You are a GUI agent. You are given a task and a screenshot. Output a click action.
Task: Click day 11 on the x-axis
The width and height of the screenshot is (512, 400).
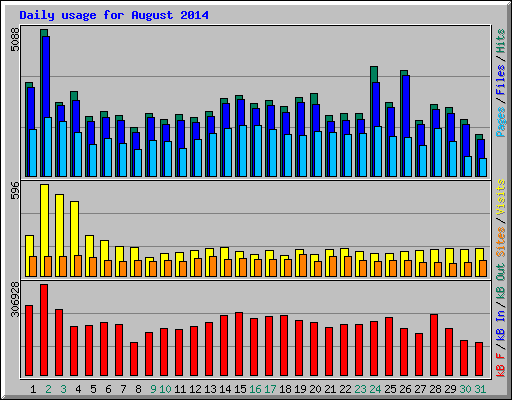pos(180,389)
